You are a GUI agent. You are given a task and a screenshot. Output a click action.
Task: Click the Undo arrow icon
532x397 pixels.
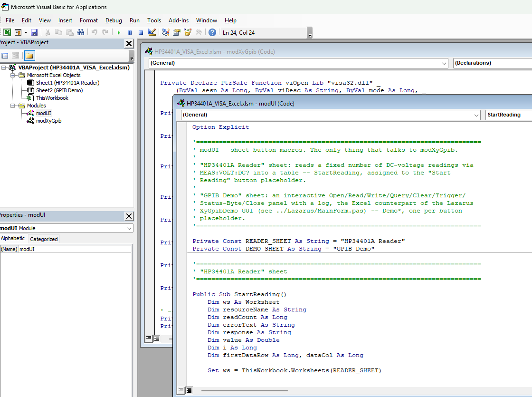95,32
